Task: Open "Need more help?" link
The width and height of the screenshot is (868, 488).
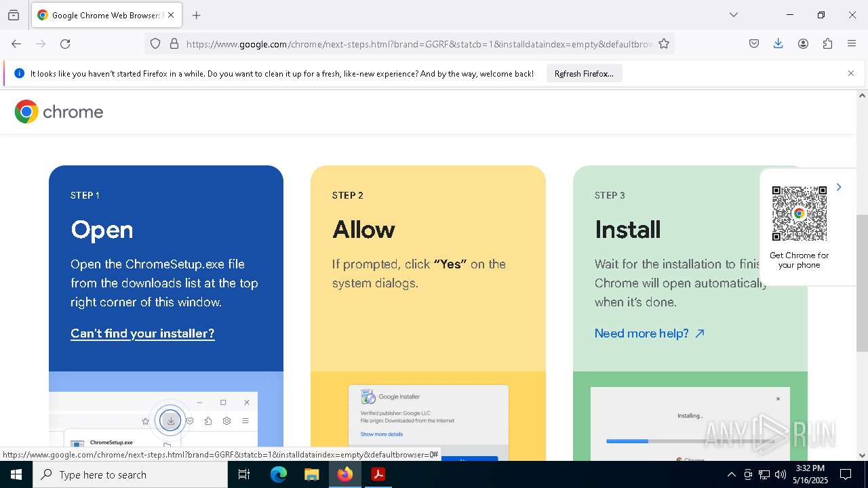Action: (x=650, y=333)
